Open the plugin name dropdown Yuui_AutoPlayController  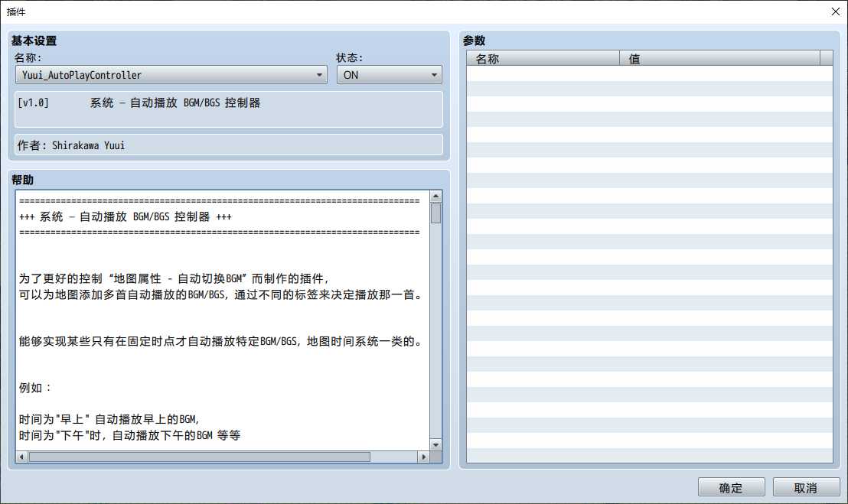[x=171, y=75]
